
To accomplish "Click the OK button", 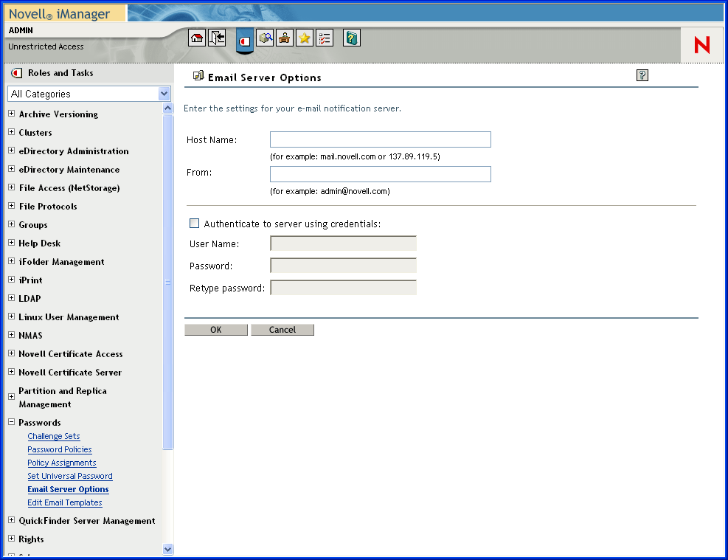I will point(216,329).
